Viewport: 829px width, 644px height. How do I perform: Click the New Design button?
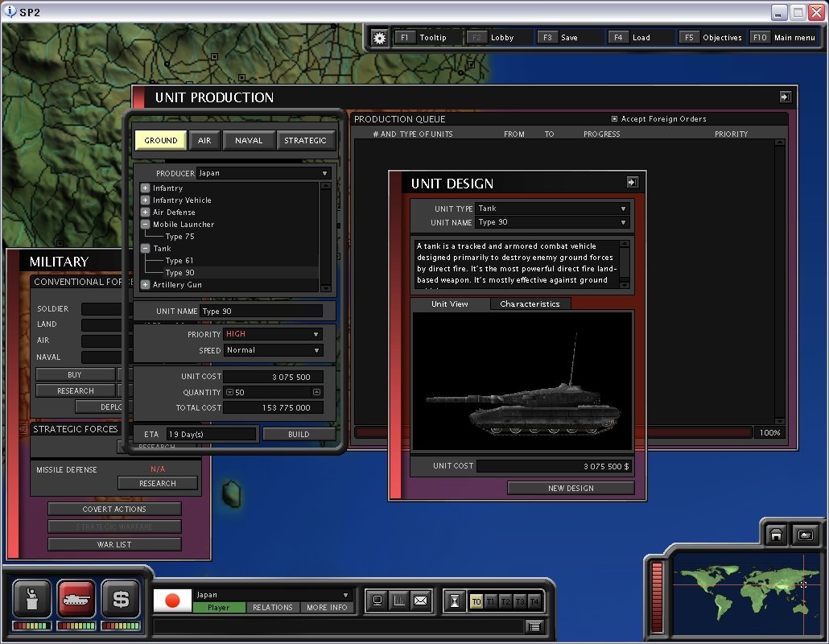(x=571, y=488)
